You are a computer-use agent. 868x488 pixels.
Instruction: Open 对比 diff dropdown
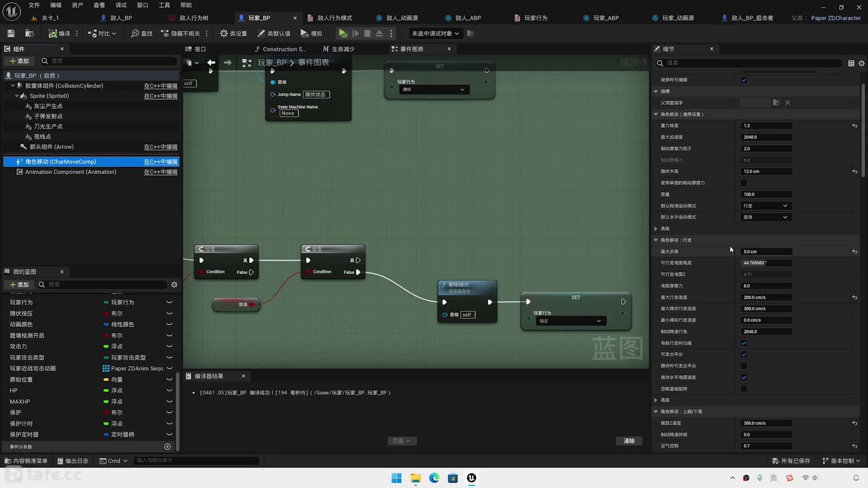coord(102,33)
